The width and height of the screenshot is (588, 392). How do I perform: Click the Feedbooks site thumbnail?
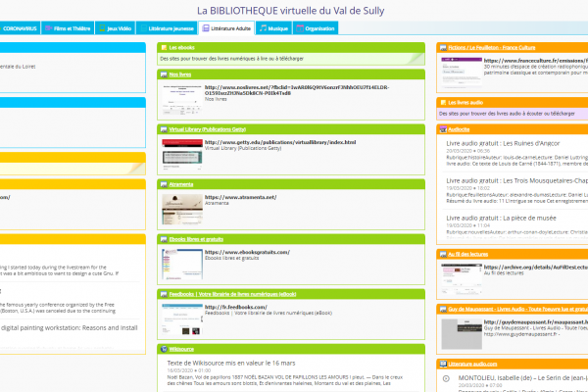point(182,319)
